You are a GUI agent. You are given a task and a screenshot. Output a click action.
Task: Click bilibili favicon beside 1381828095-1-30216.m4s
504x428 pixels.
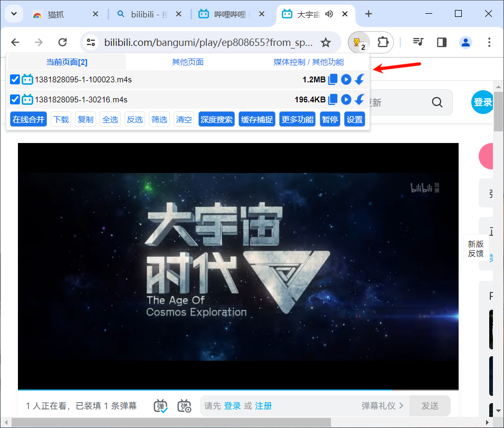27,100
